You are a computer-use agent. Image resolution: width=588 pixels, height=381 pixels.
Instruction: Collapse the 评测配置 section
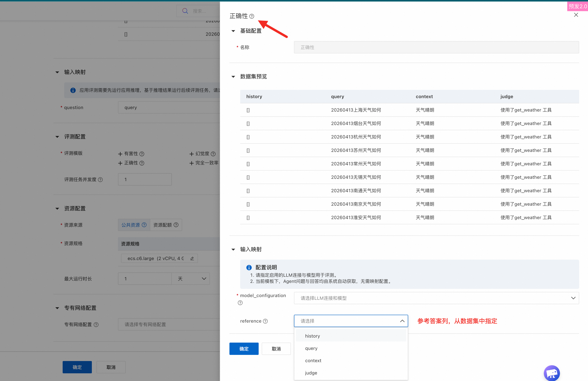click(x=57, y=137)
